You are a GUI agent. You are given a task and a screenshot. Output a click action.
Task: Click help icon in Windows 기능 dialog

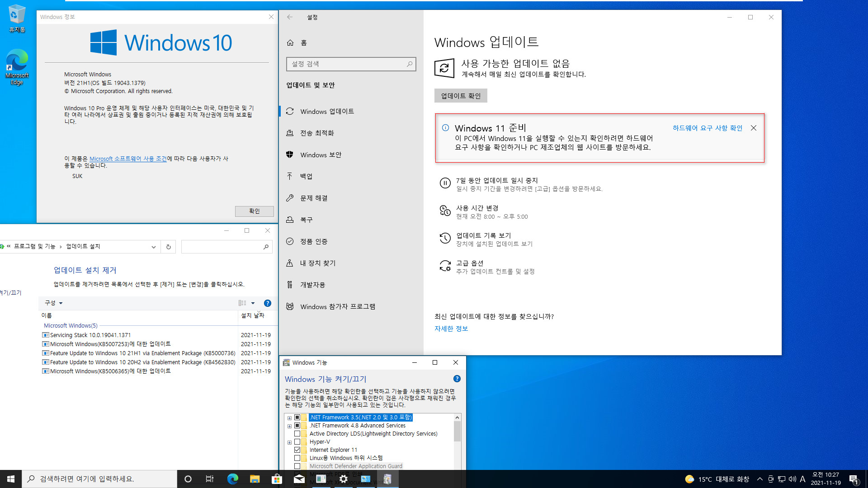click(x=457, y=379)
